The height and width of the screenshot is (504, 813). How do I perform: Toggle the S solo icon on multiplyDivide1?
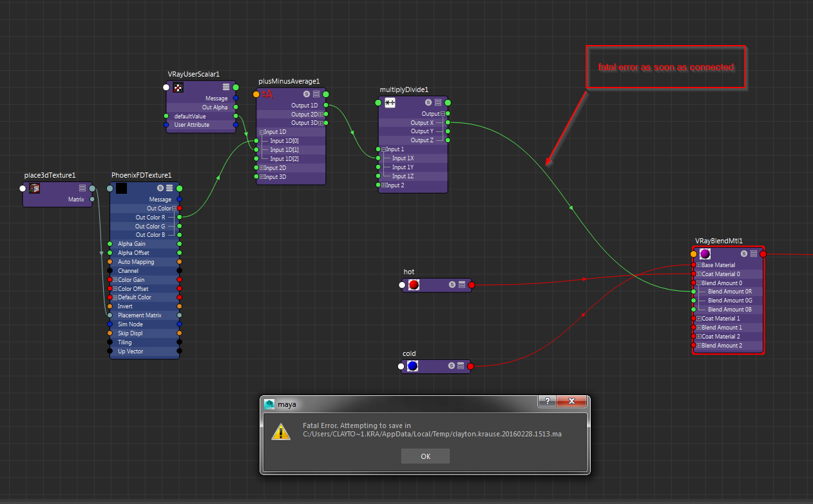tap(428, 102)
